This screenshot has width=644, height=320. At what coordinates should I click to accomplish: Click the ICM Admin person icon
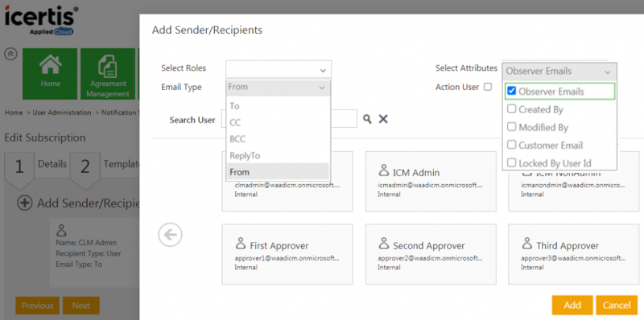point(383,170)
